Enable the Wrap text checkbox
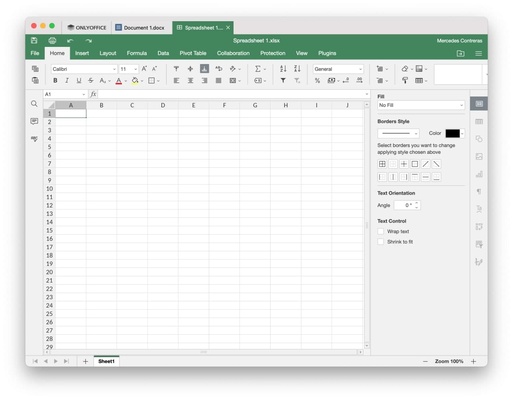 coord(381,231)
